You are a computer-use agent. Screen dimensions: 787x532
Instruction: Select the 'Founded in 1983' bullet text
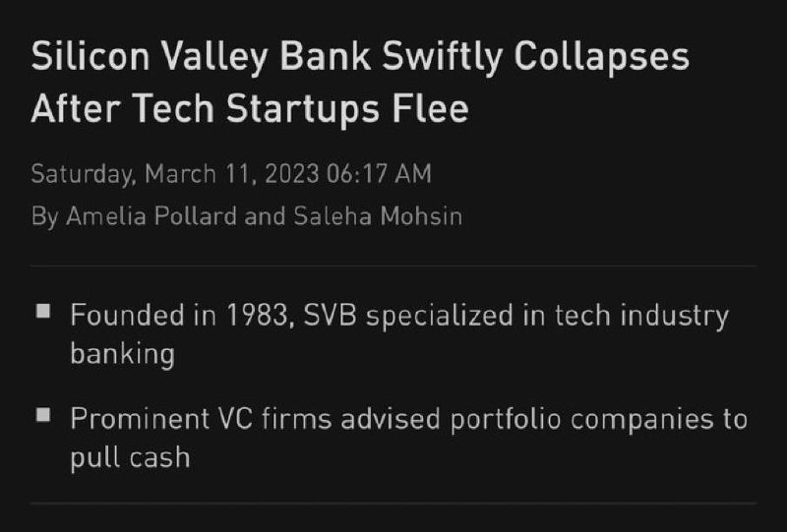point(179,316)
